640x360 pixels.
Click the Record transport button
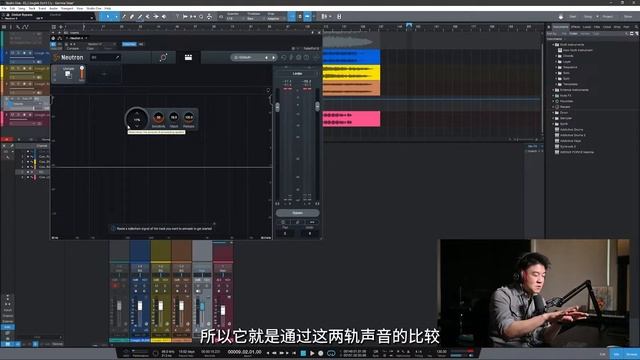point(321,353)
